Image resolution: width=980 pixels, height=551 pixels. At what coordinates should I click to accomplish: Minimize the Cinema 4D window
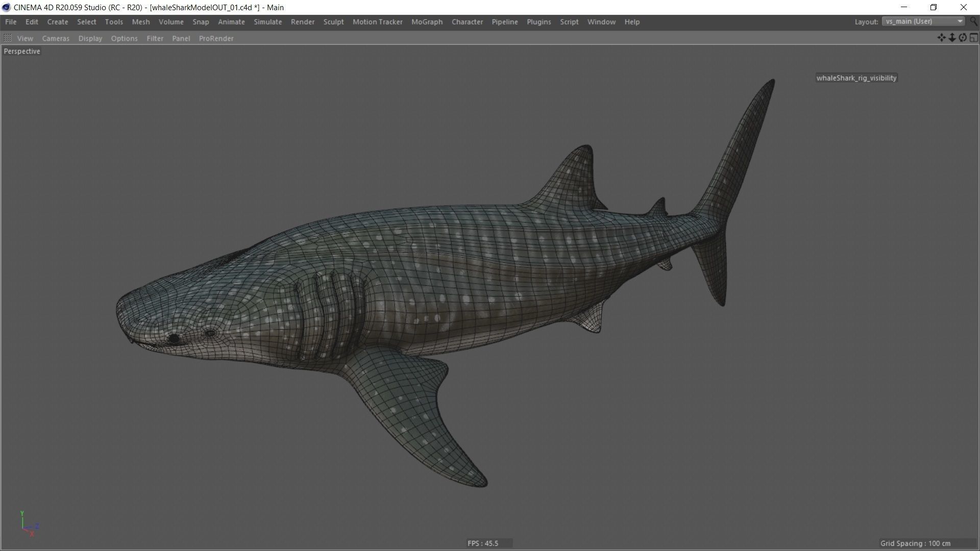point(904,7)
